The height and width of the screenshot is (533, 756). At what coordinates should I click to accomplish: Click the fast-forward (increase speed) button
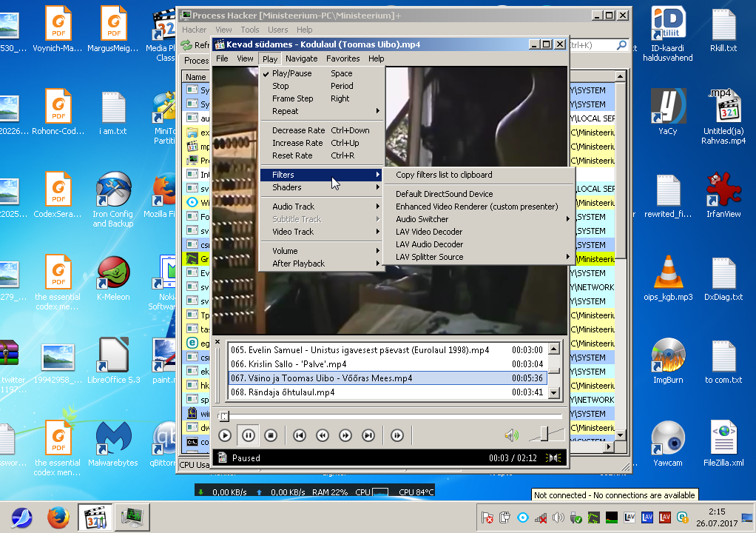click(345, 436)
